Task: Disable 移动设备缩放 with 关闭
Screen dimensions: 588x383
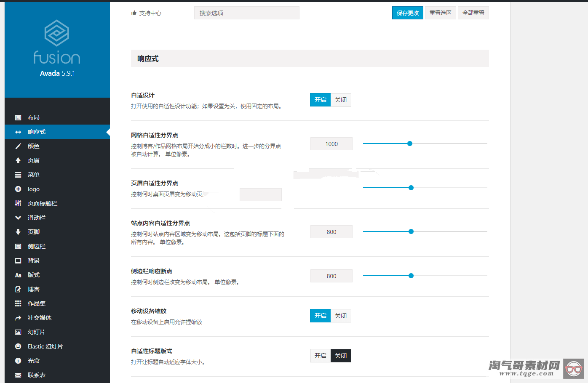Action: [x=341, y=316]
